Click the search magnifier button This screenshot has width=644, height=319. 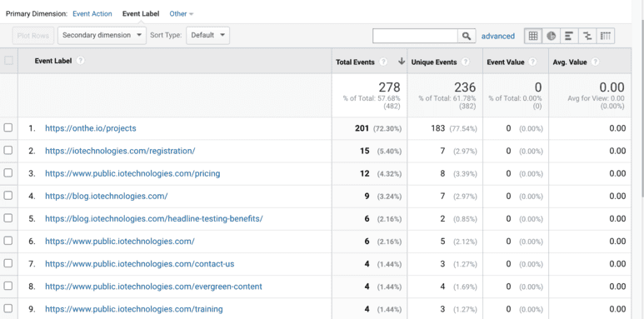467,36
